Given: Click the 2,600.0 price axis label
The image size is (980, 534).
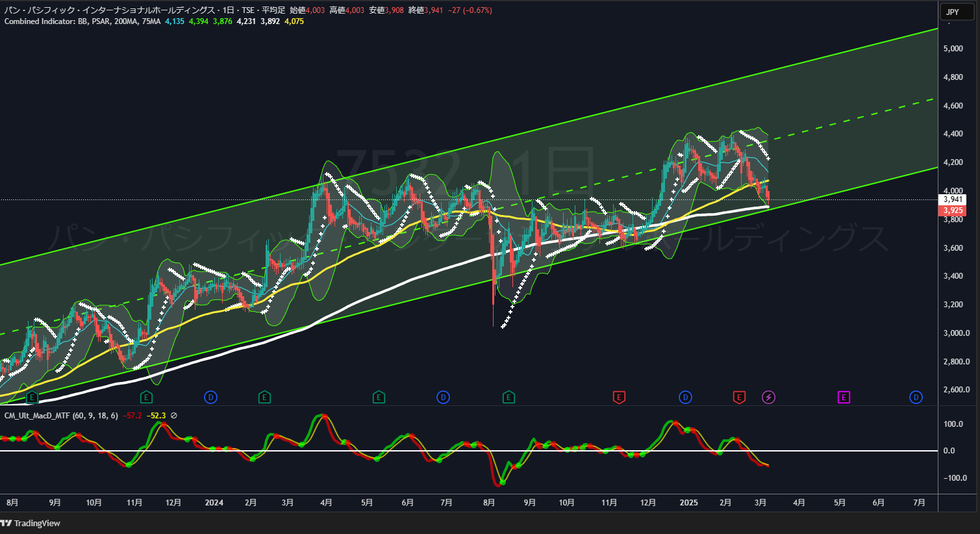Looking at the screenshot, I should pyautogui.click(x=957, y=390).
